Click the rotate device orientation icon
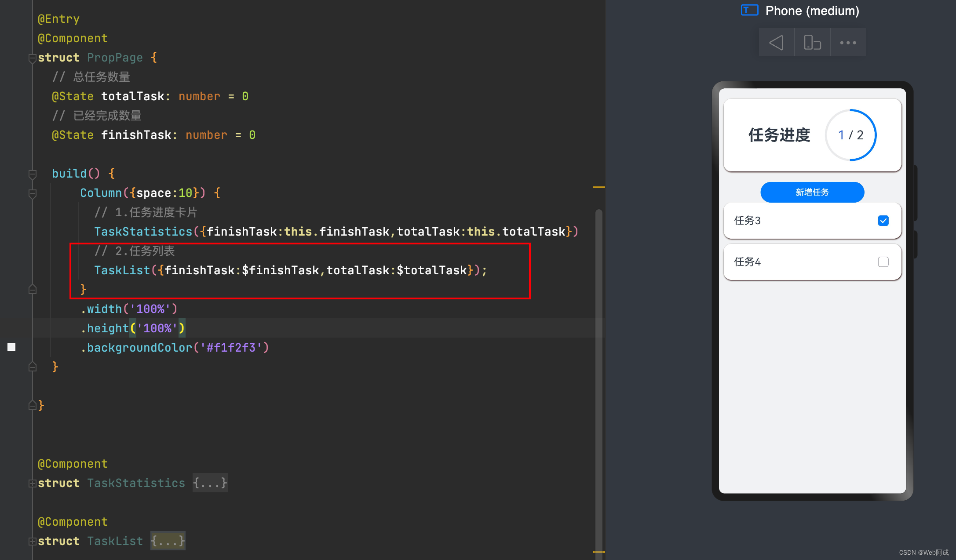The height and width of the screenshot is (560, 956). click(x=812, y=43)
